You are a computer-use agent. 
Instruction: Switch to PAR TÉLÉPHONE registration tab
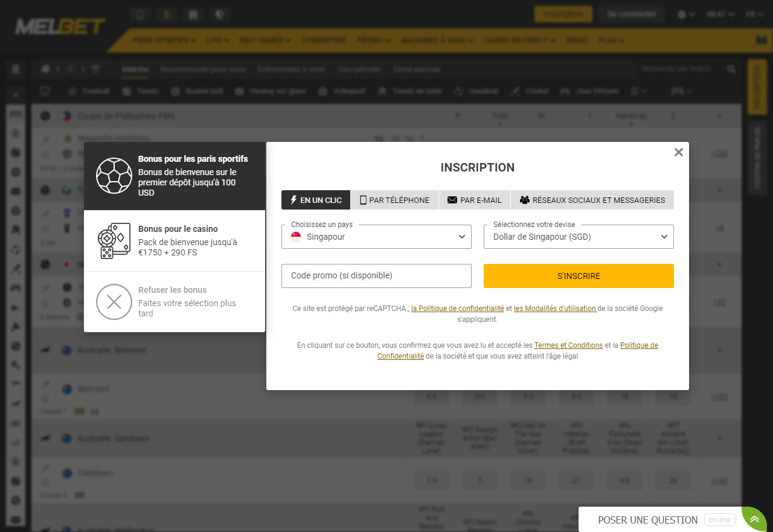[394, 200]
